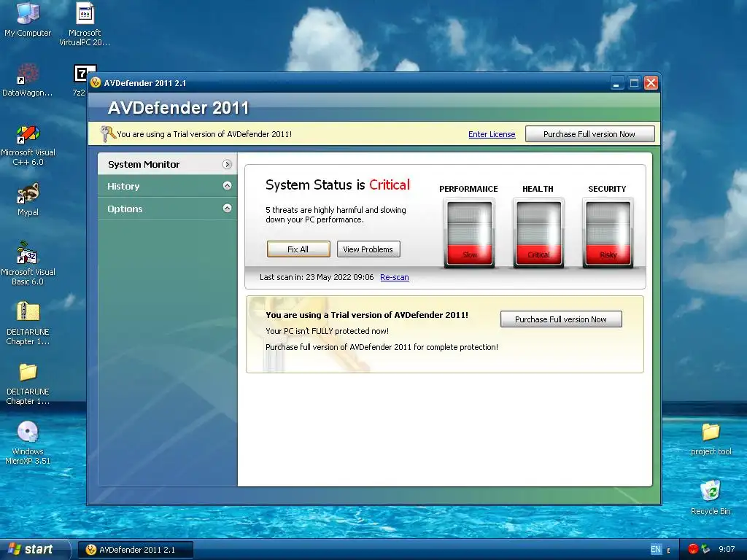Viewport: 747px width, 560px height.
Task: Click the green network tray icon
Action: tap(705, 549)
